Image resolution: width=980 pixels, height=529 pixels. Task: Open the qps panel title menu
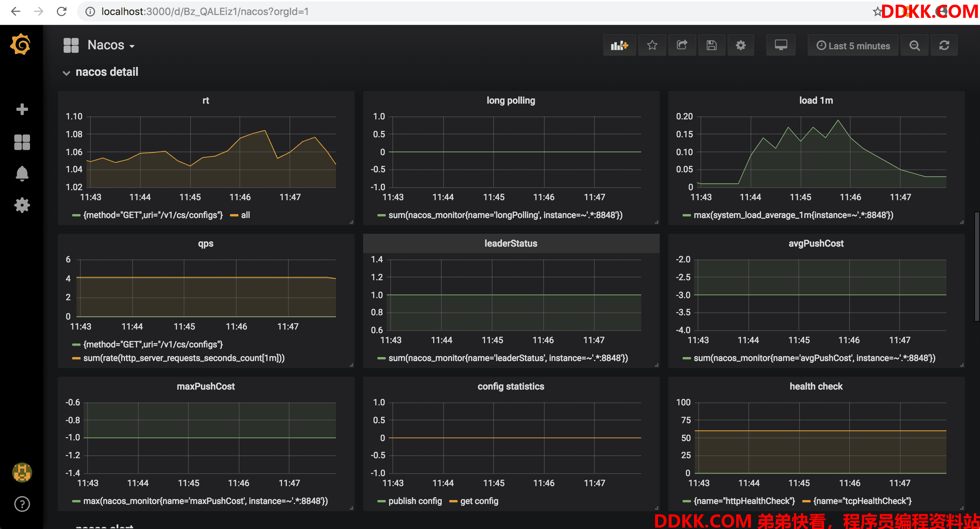206,243
